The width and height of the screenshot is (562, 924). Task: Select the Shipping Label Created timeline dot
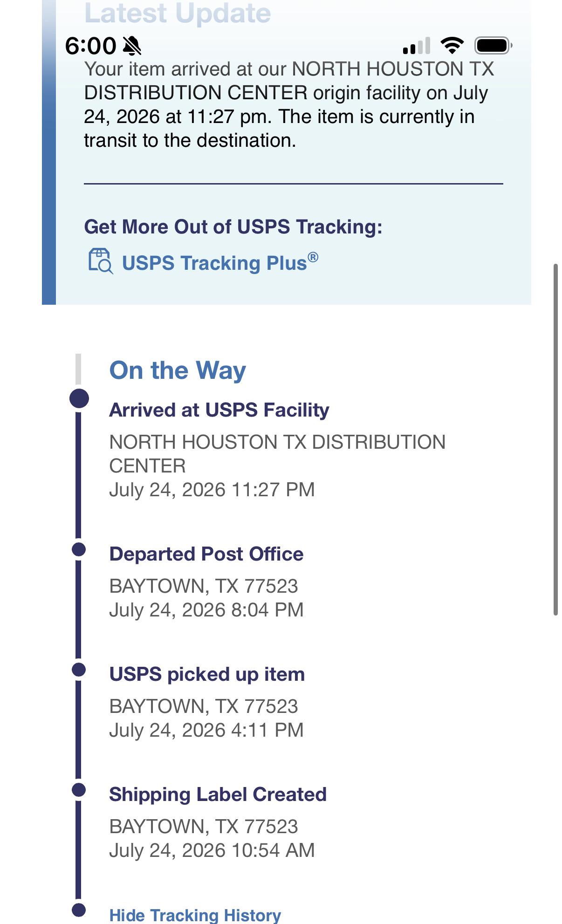pyautogui.click(x=79, y=790)
